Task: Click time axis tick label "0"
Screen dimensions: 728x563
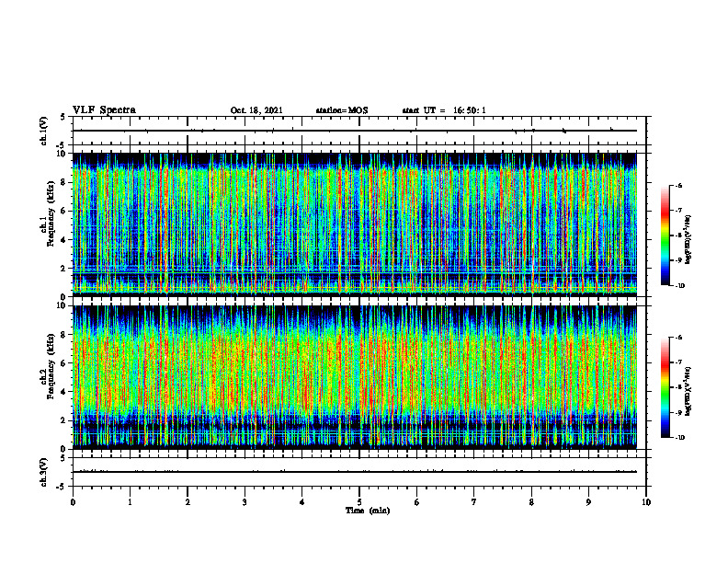Action: point(73,502)
